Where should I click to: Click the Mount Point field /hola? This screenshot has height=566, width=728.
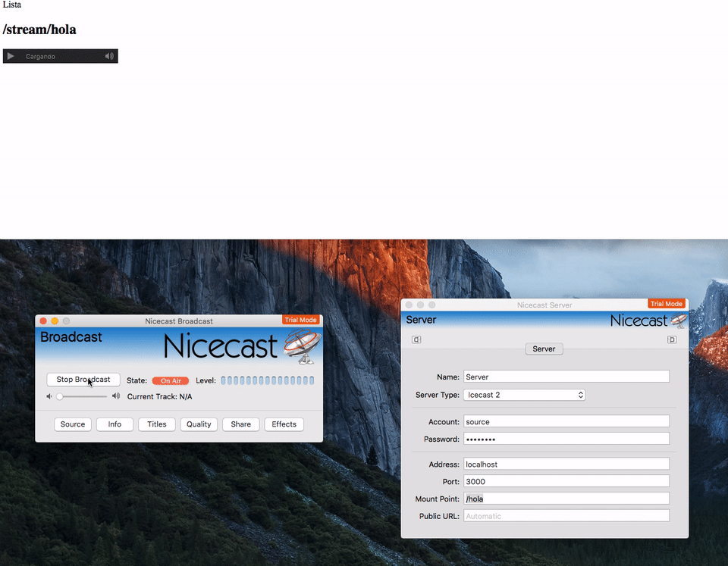point(566,499)
